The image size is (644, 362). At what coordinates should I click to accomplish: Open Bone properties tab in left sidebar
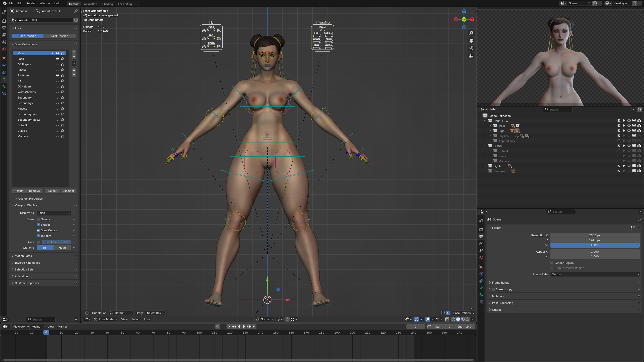[4, 86]
